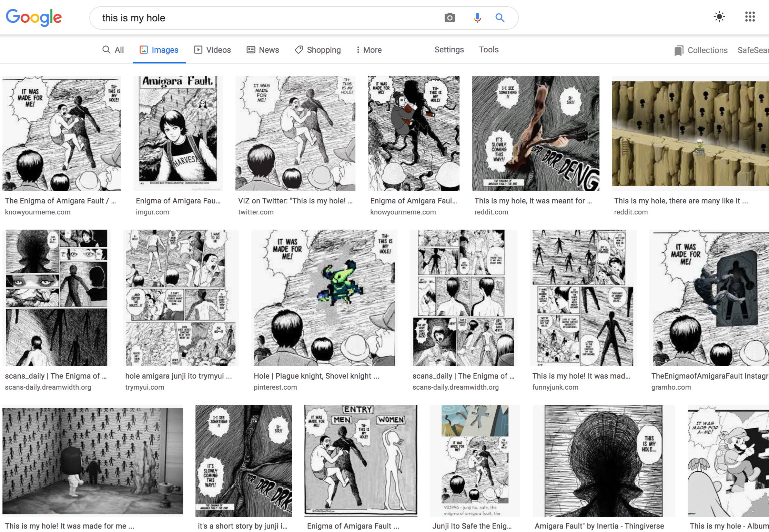Open the fourth first-row image from knowyourmeme.com
Screen dimensions: 769x532
[414, 133]
